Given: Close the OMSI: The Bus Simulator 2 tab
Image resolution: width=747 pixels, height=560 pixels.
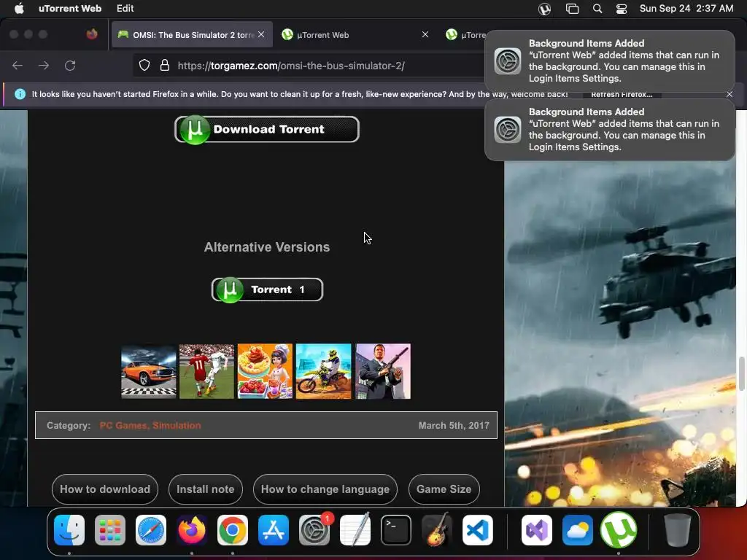Looking at the screenshot, I should tap(261, 34).
